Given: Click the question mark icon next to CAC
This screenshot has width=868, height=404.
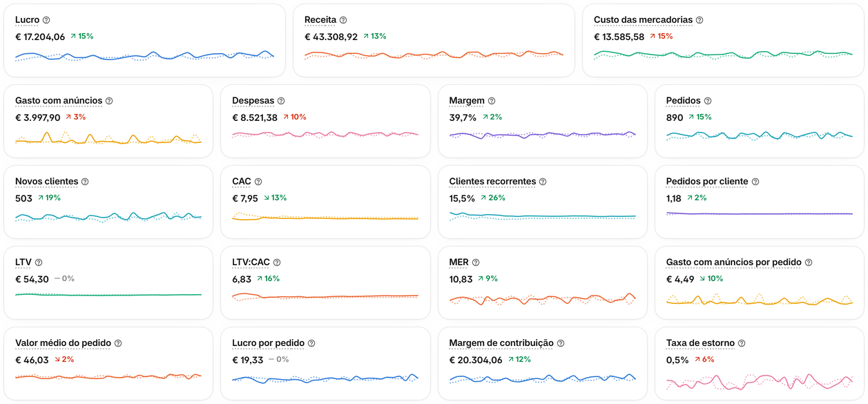Looking at the screenshot, I should point(258,182).
